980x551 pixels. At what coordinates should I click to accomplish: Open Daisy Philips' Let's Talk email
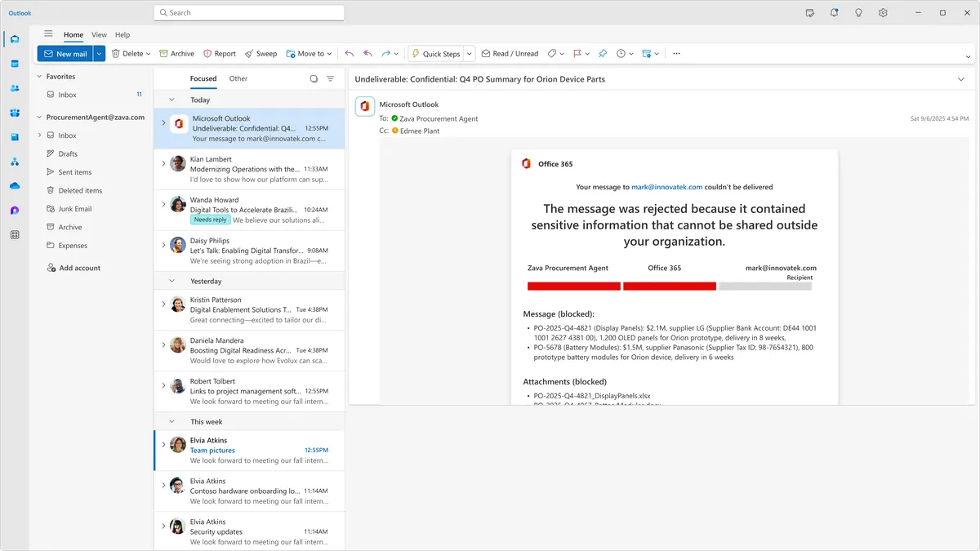tap(249, 251)
